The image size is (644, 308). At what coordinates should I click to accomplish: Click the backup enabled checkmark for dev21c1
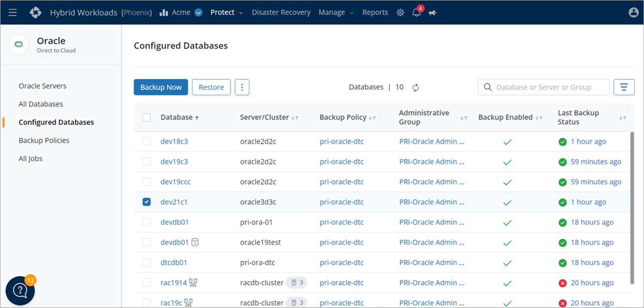[507, 202]
